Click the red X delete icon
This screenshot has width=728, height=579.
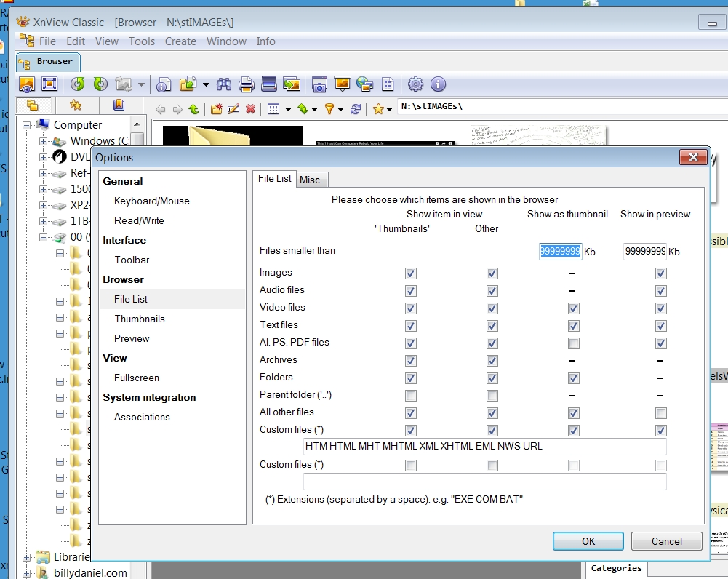click(x=251, y=109)
